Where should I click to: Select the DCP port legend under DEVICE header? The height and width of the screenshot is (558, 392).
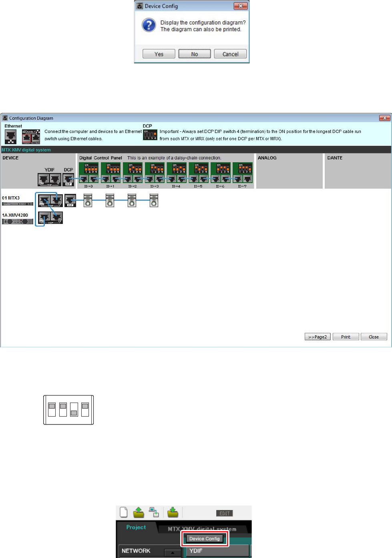tap(68, 179)
